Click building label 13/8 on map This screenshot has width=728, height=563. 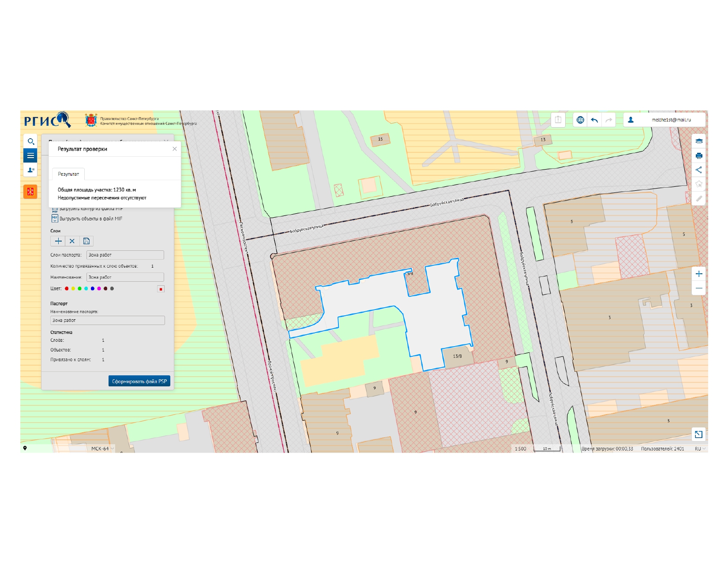coord(457,356)
